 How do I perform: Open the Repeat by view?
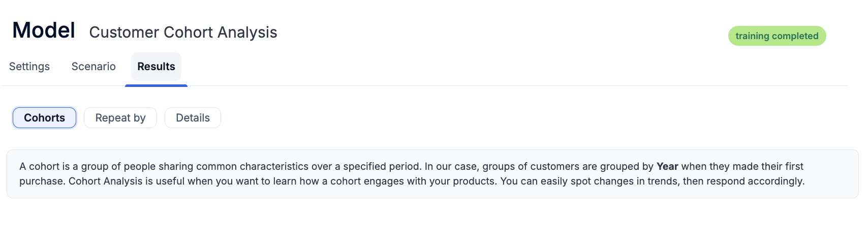120,118
